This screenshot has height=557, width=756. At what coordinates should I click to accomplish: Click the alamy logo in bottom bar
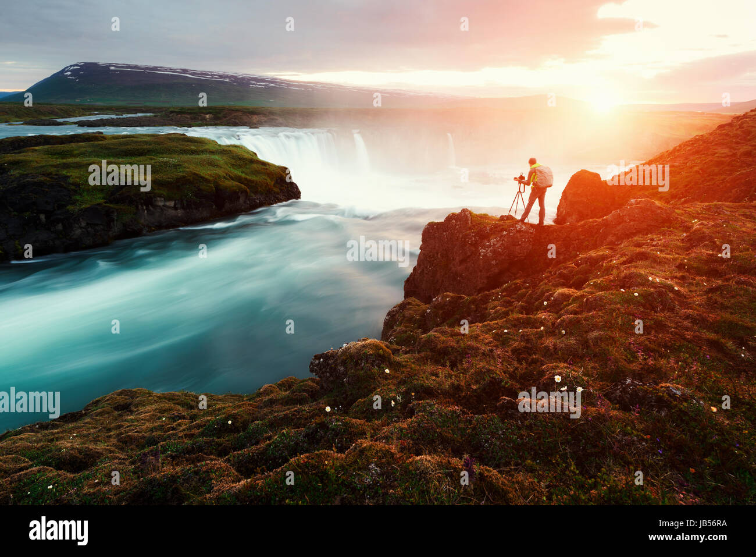[x=59, y=531]
